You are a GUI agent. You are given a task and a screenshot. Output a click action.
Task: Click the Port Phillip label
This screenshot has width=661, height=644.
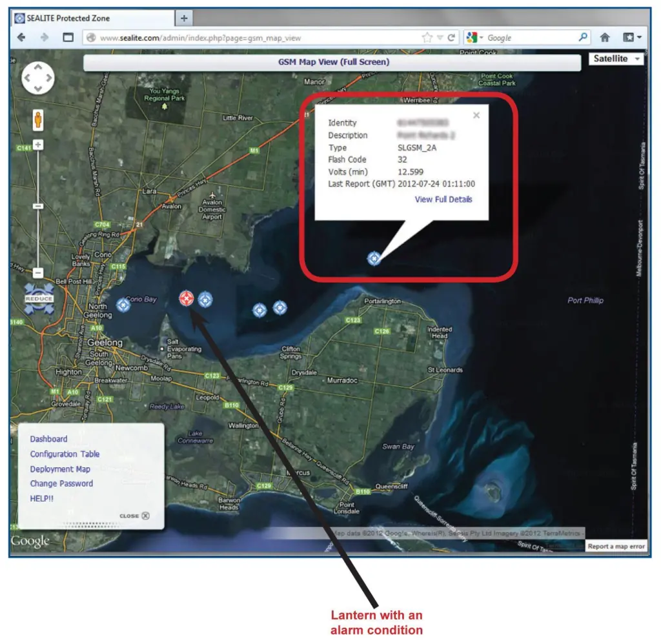click(585, 301)
